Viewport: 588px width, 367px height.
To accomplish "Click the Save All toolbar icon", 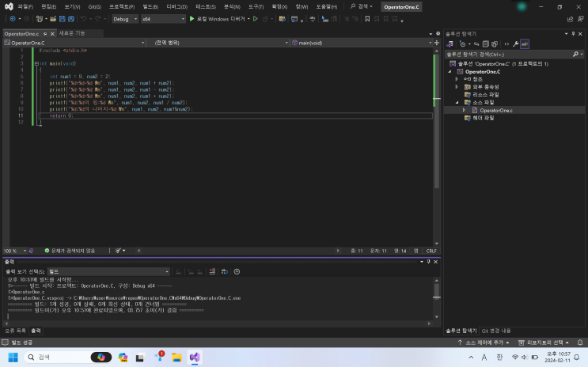I will click(71, 18).
